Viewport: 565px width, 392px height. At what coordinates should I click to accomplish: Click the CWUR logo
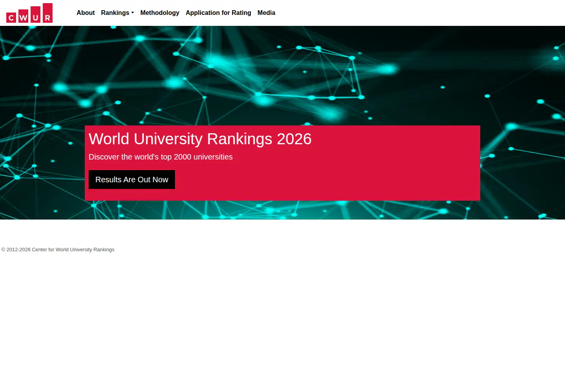pyautogui.click(x=29, y=13)
